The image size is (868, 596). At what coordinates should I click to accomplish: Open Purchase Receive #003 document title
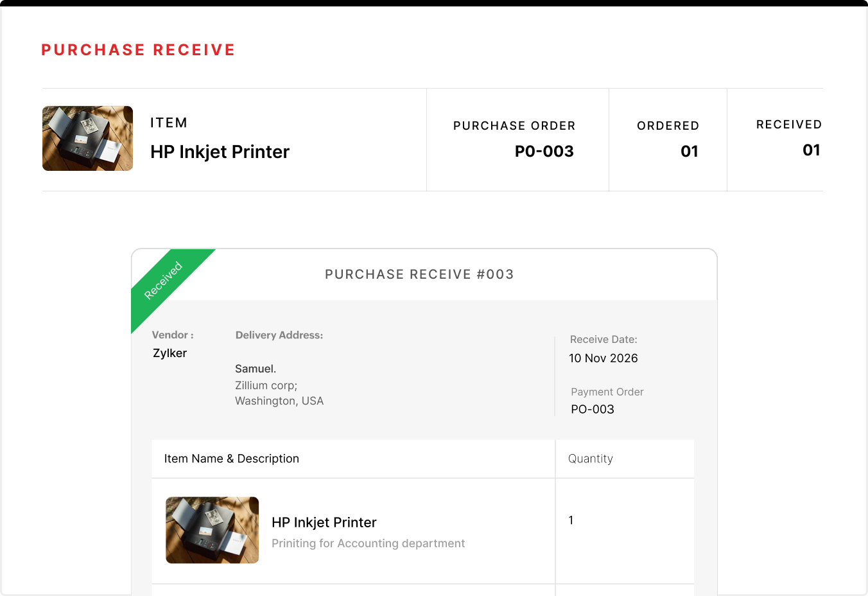[x=419, y=274]
